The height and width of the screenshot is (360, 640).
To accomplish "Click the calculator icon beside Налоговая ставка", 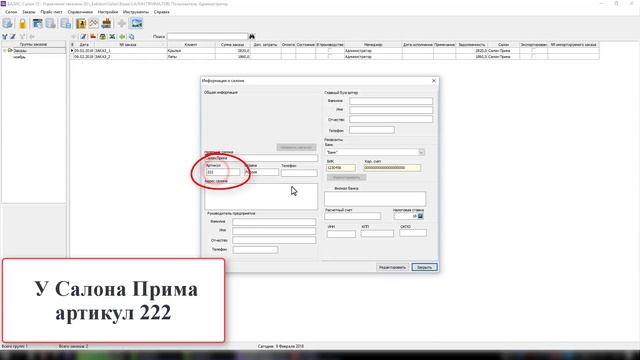I will 420,216.
